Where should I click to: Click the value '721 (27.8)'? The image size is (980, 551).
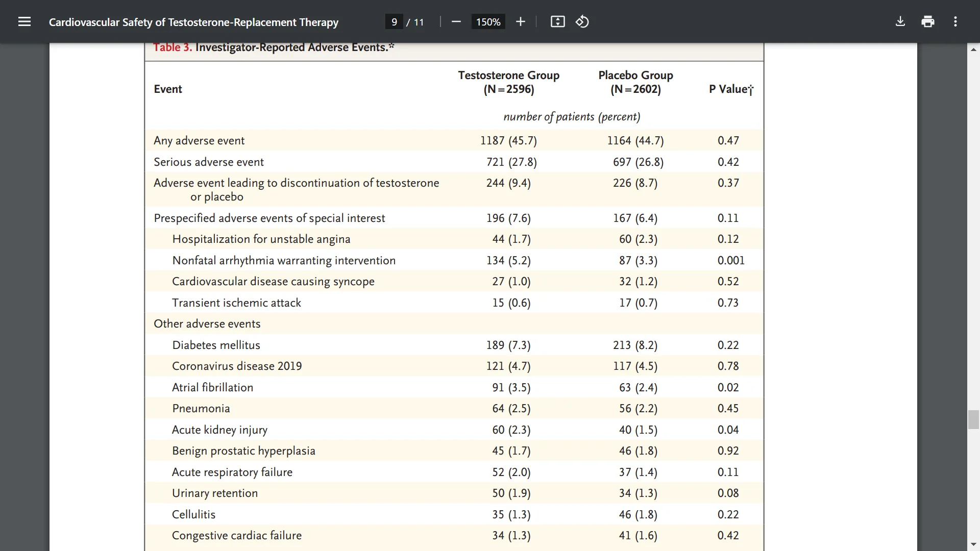[511, 162]
